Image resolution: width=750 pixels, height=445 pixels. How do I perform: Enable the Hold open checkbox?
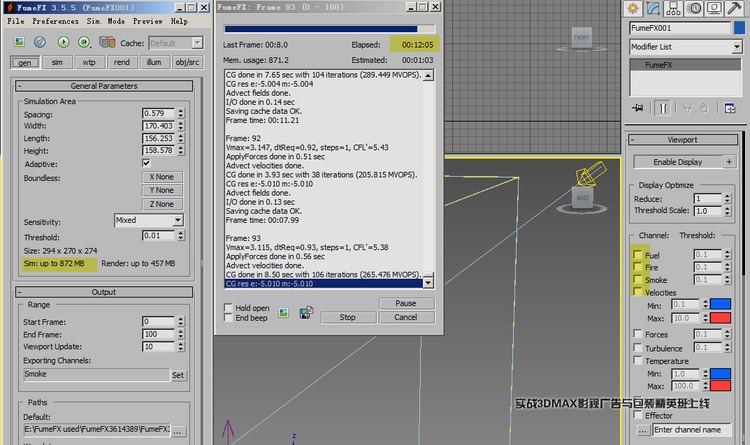coord(228,308)
